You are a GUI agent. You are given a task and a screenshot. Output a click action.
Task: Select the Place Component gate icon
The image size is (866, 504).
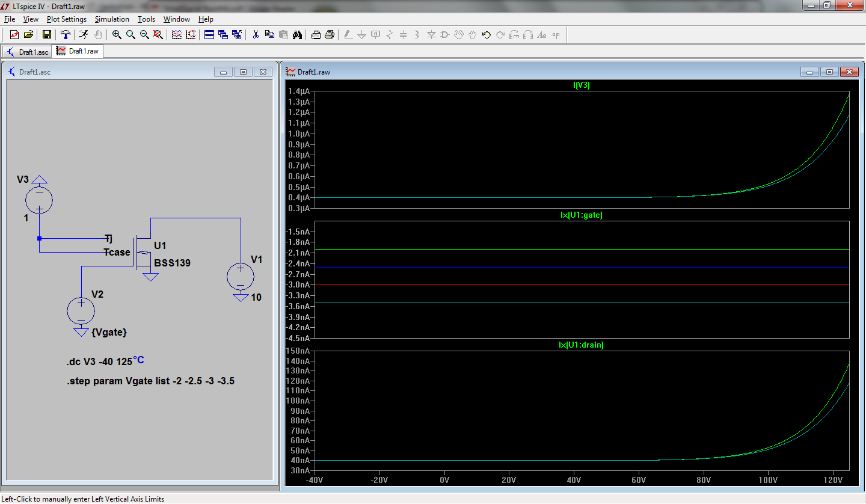(x=445, y=35)
